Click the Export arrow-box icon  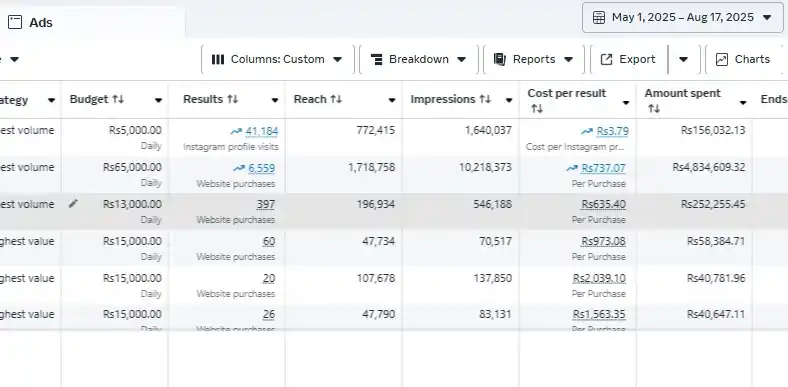click(x=607, y=59)
